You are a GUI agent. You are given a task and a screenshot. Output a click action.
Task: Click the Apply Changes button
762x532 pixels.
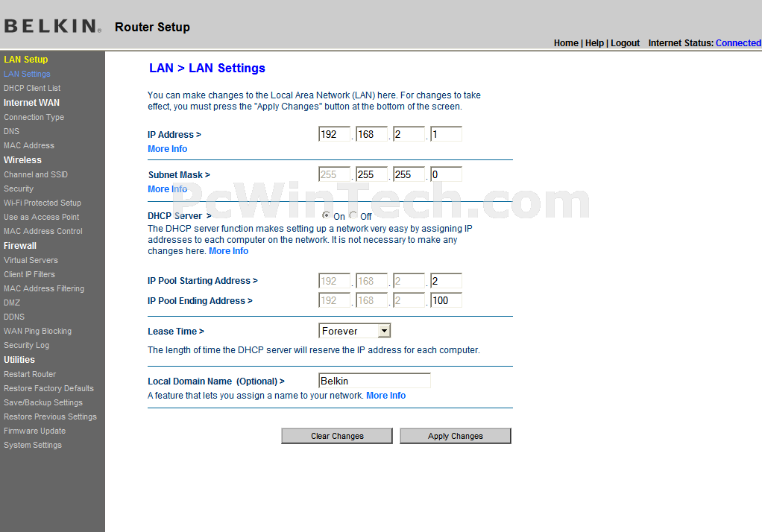pyautogui.click(x=456, y=436)
